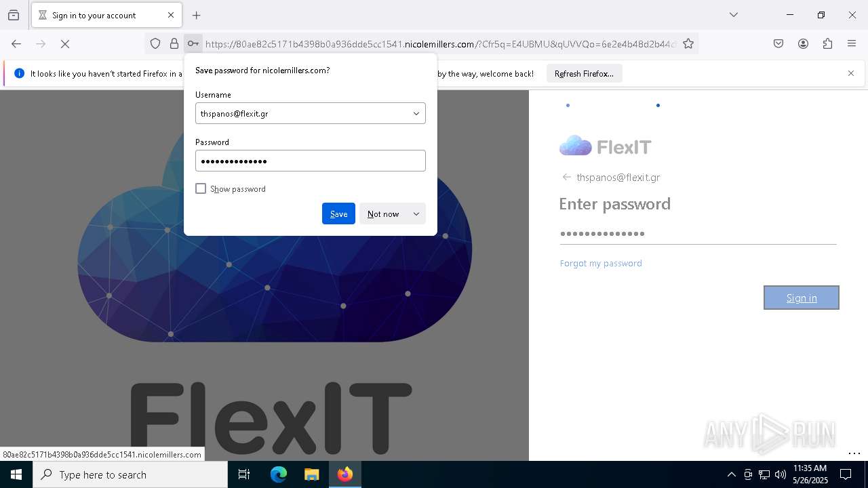Click the forward navigation arrow

coord(41,43)
